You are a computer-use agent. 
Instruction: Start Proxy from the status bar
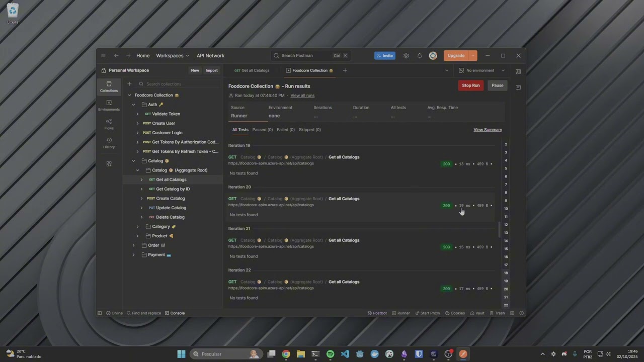tap(427, 313)
